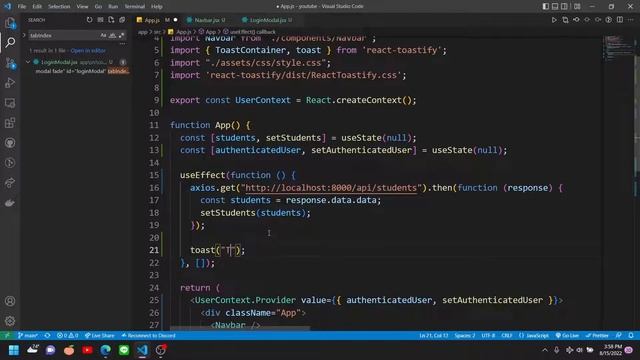Open Microsoft Edge from the taskbar

click(106, 350)
